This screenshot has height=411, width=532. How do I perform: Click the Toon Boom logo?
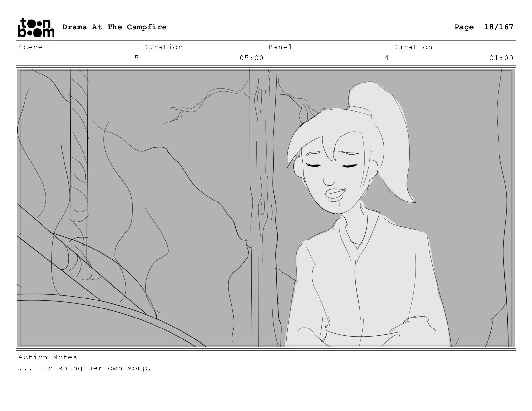36,27
